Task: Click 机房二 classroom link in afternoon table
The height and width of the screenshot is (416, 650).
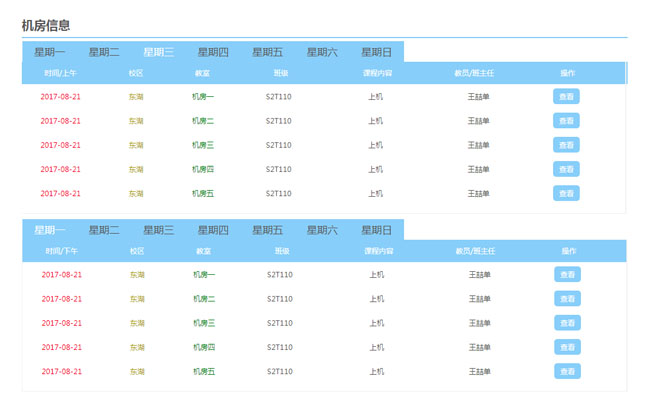Action: coord(204,299)
